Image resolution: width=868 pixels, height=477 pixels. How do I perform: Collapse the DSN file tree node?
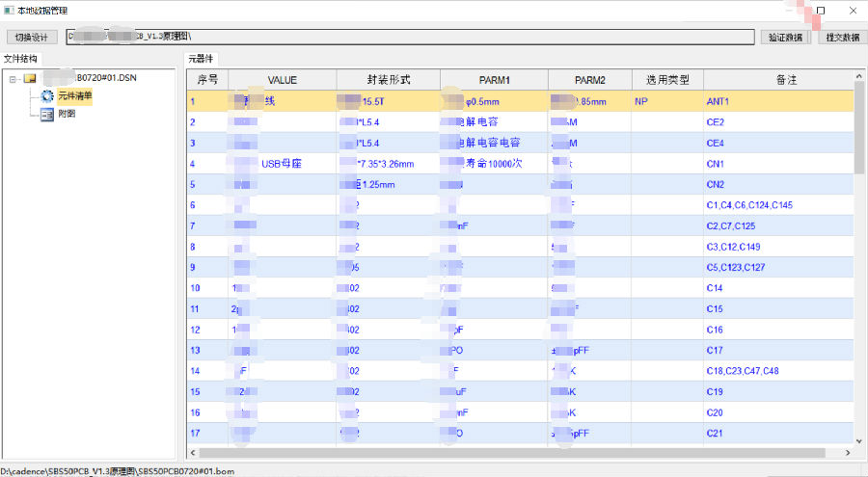click(x=13, y=79)
